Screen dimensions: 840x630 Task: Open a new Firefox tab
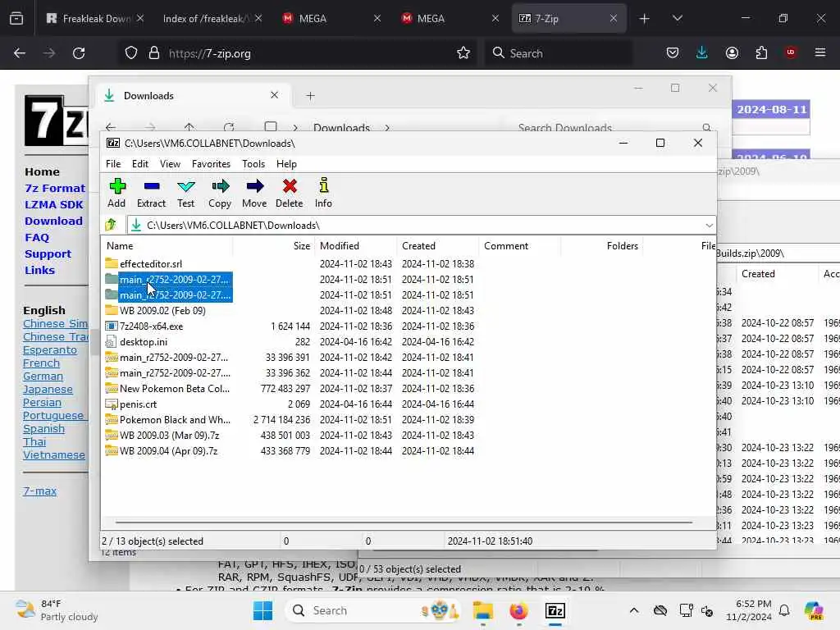point(644,19)
